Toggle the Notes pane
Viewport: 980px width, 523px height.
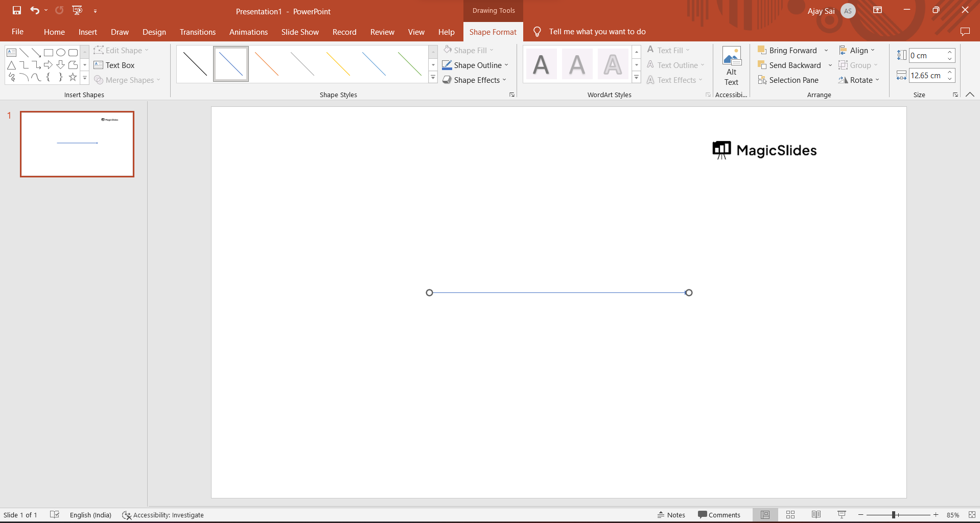pos(671,515)
